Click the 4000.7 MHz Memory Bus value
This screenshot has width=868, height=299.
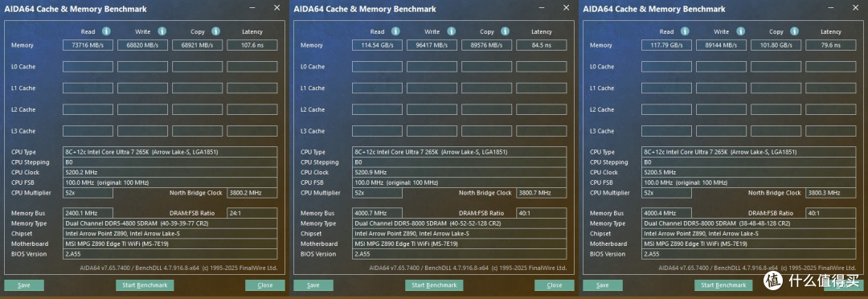pyautogui.click(x=377, y=213)
